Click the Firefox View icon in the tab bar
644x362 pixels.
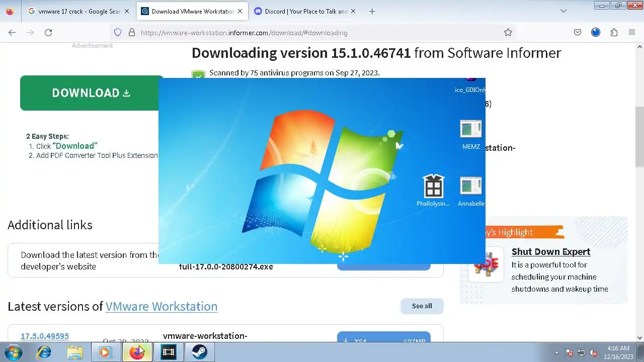(x=10, y=11)
